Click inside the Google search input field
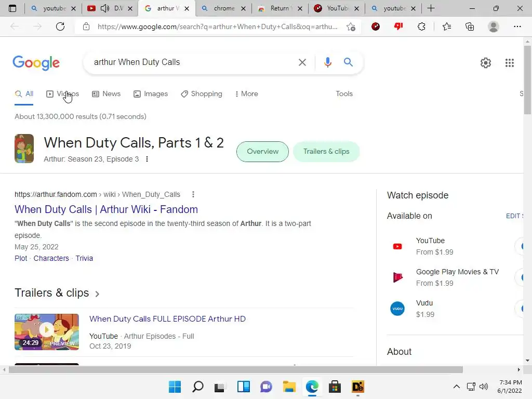532x399 pixels. point(193,62)
